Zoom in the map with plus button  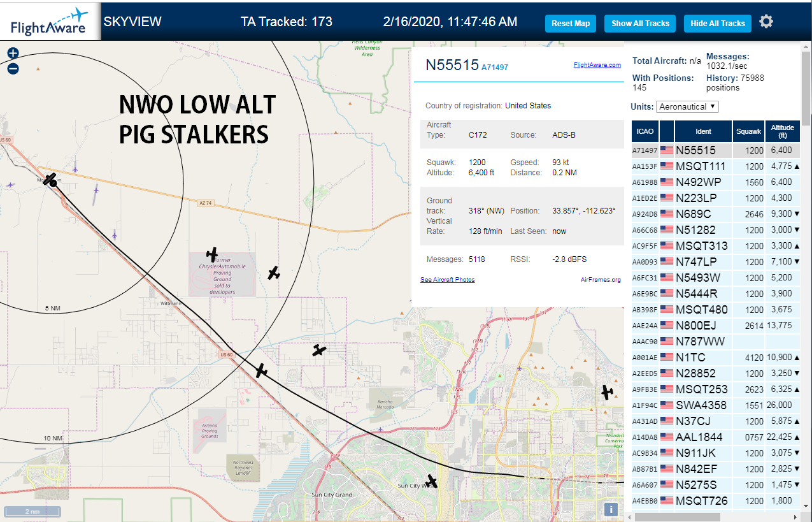point(13,54)
